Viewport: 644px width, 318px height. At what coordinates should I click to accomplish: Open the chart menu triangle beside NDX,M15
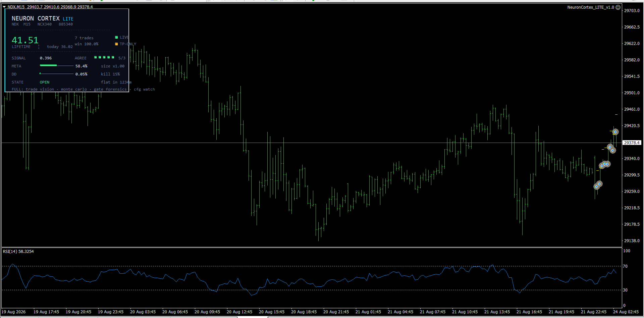(4, 7)
